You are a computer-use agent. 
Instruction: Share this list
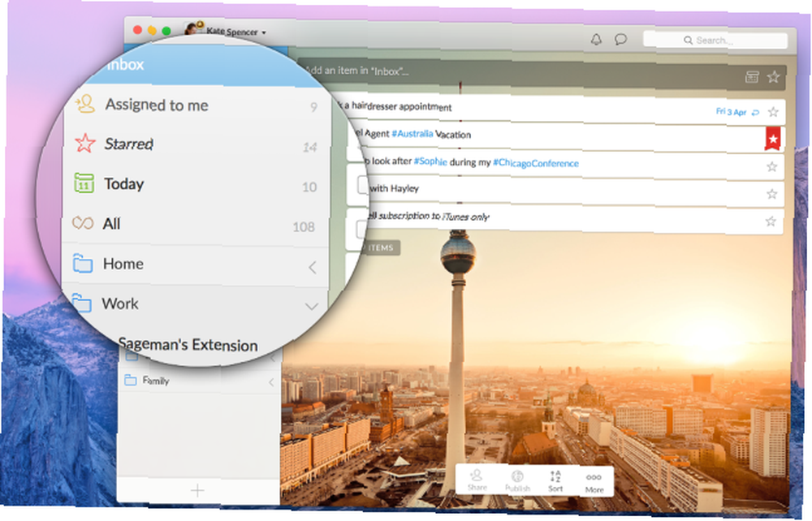pyautogui.click(x=477, y=480)
